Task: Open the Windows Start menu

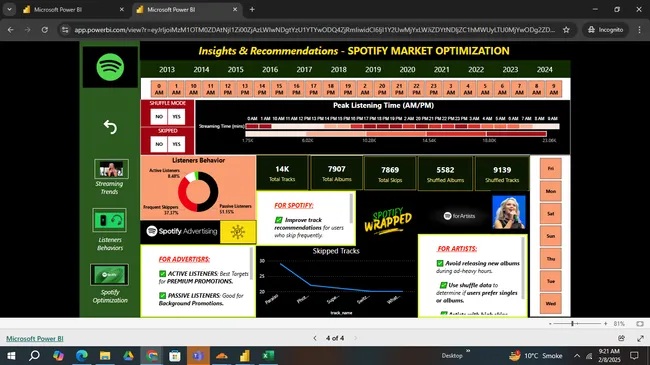Action: coord(11,355)
